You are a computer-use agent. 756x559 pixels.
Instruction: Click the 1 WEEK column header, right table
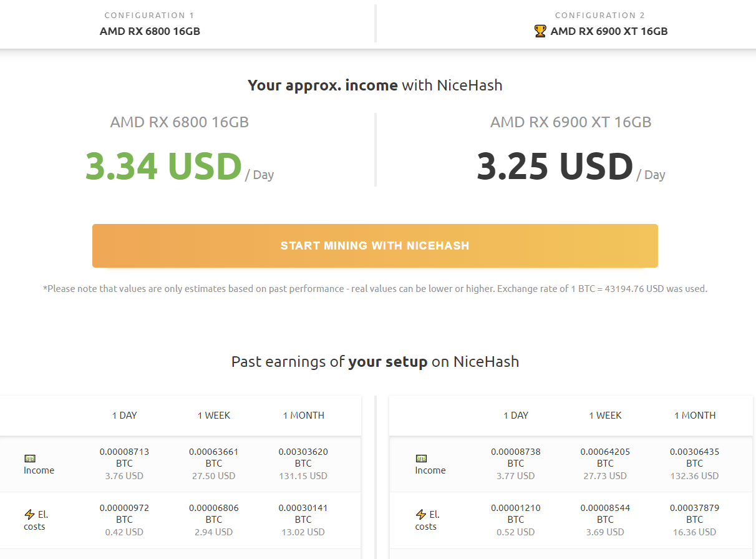605,416
